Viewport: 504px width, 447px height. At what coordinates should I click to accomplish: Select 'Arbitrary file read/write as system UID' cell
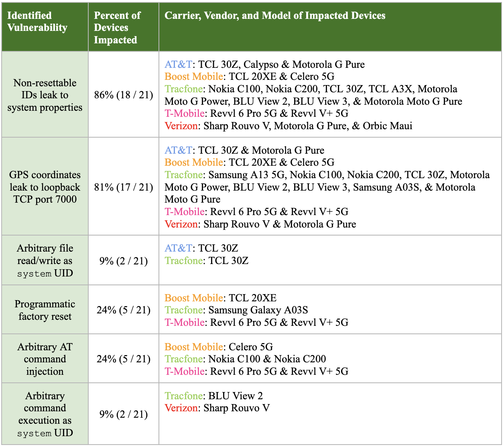tap(45, 260)
